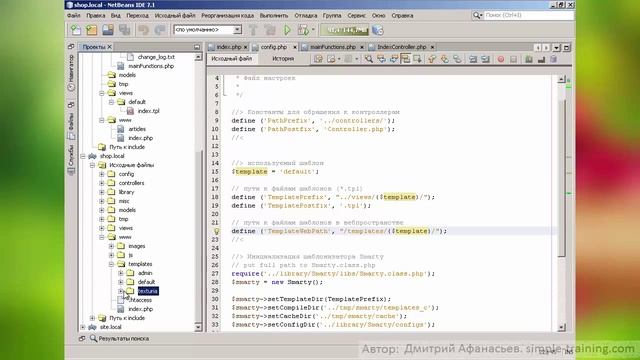Viewport: 640px width, 360px height.
Task: Click the New File toolbar icon
Action: pyautogui.click(x=76, y=30)
